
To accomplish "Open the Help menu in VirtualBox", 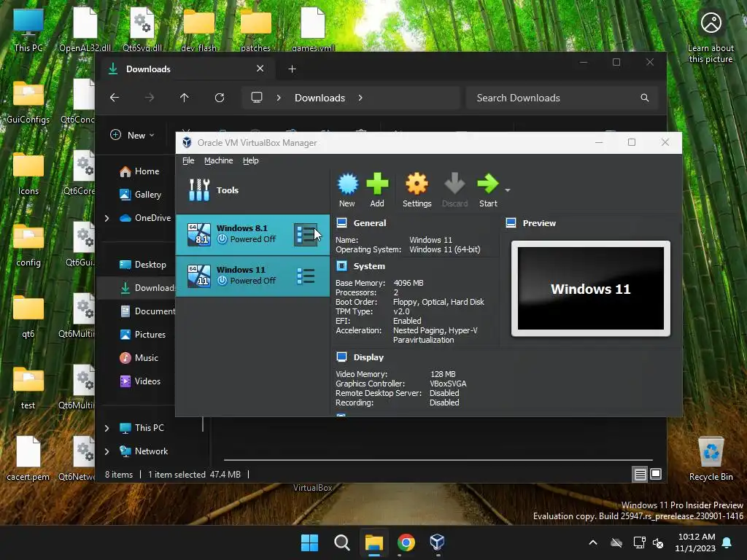I will [x=251, y=160].
